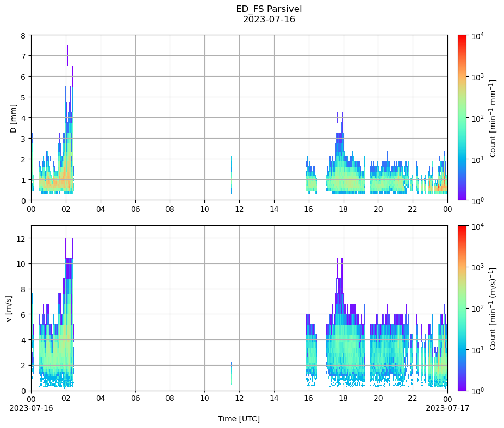
Task: Click the '2023-07-16' date label at bottom left
Action: point(31,408)
